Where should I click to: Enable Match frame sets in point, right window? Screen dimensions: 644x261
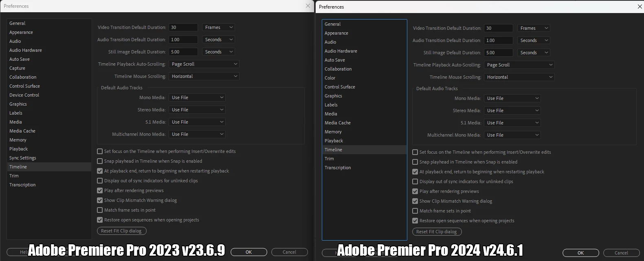[x=415, y=211]
